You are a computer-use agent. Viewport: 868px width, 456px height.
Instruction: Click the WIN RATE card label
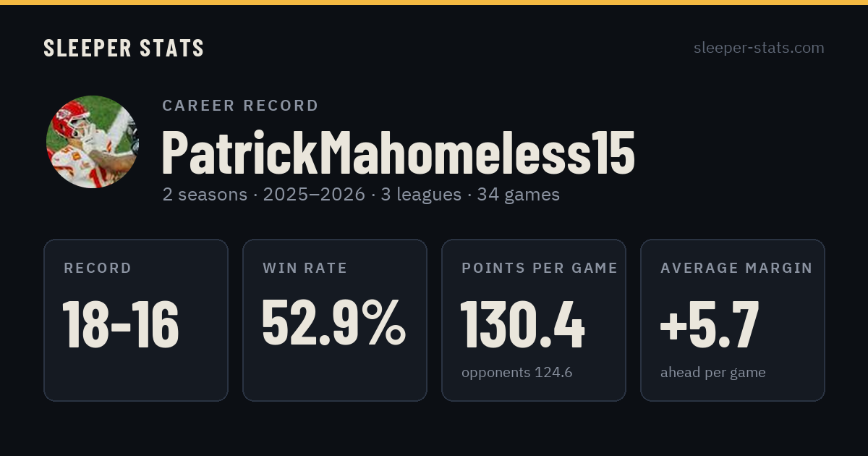[x=305, y=268]
